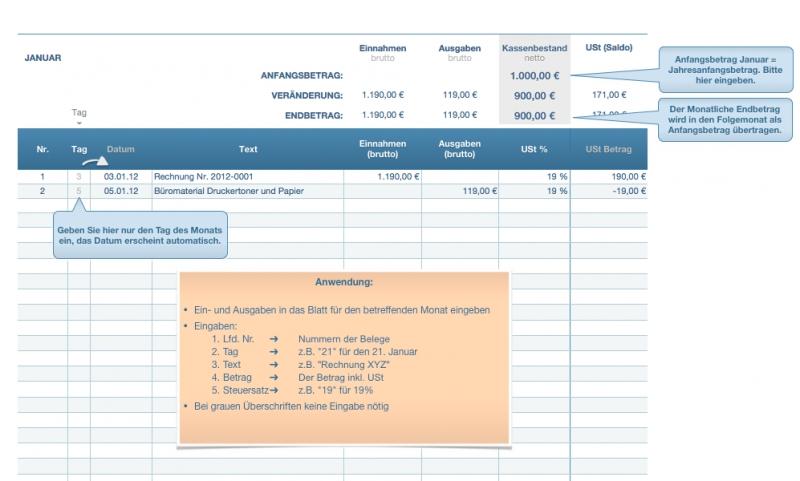The height and width of the screenshot is (481, 800).
Task: Click the Text column header
Action: click(248, 149)
